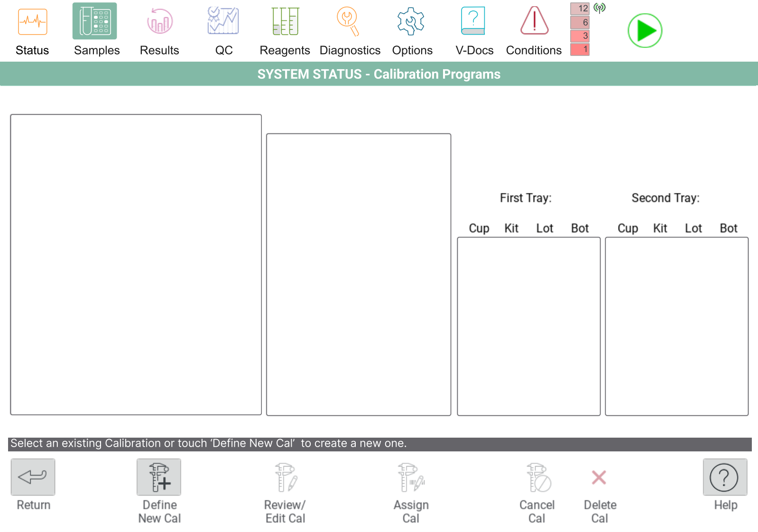This screenshot has height=532, width=758.
Task: Click the Assign Cal label
Action: 411,512
